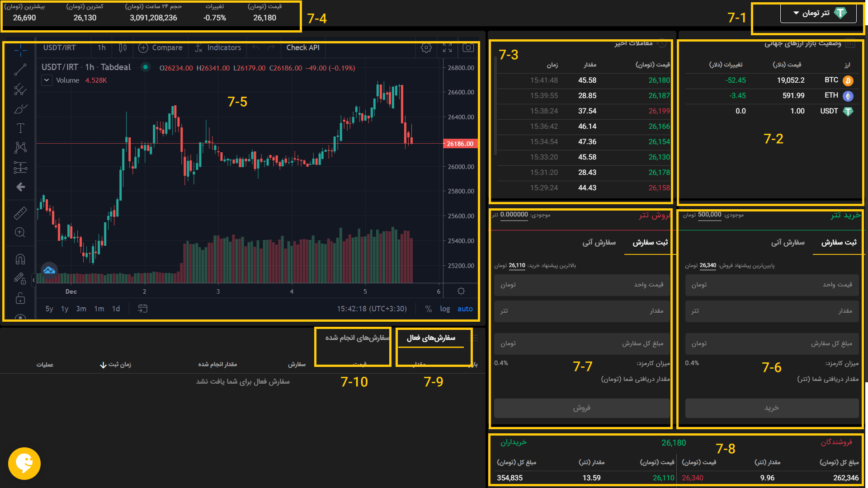Open the yellow support chat bubble
Screen dimensions: 868x488
pos(24,464)
